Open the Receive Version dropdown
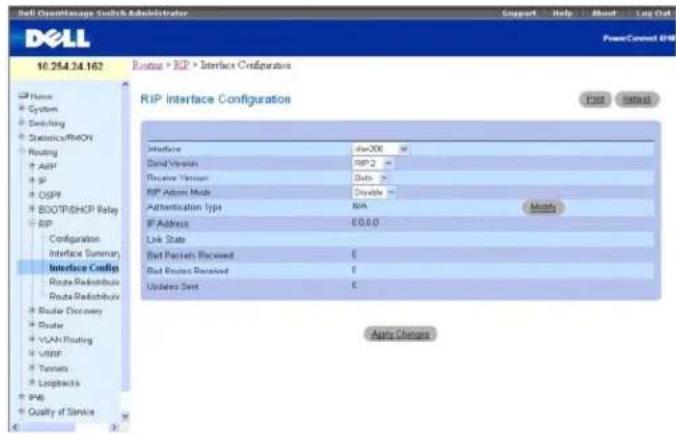This screenshot has height=435, width=676. click(x=371, y=178)
